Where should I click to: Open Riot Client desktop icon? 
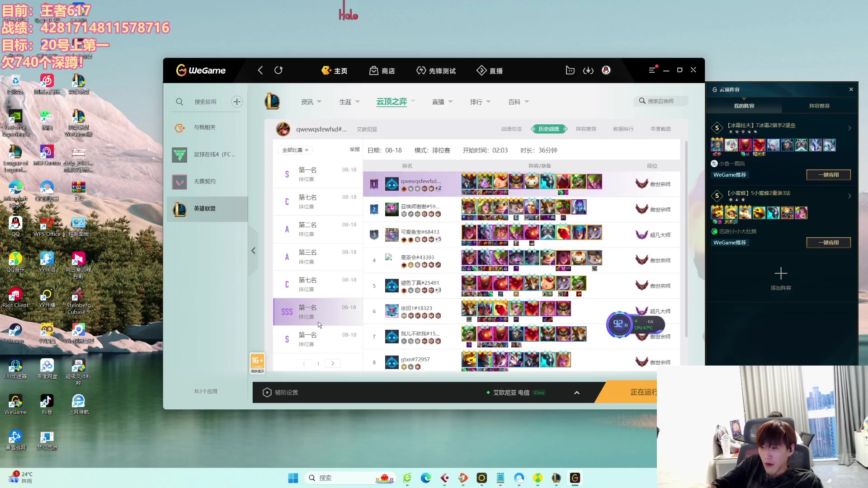(15, 298)
